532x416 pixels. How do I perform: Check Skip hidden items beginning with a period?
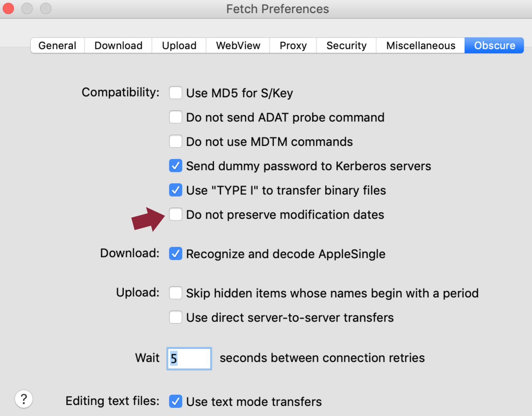click(176, 293)
